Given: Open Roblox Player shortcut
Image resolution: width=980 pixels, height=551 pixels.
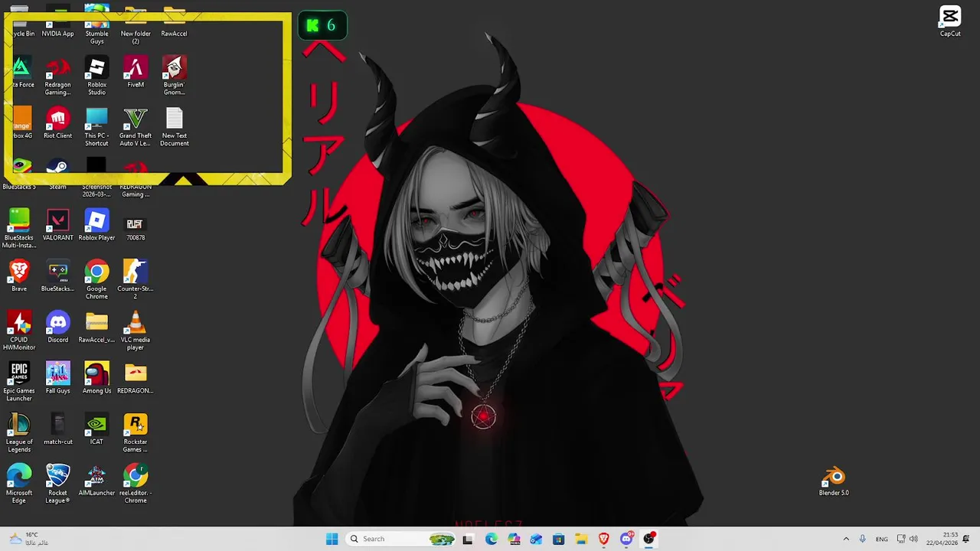Looking at the screenshot, I should point(96,226).
